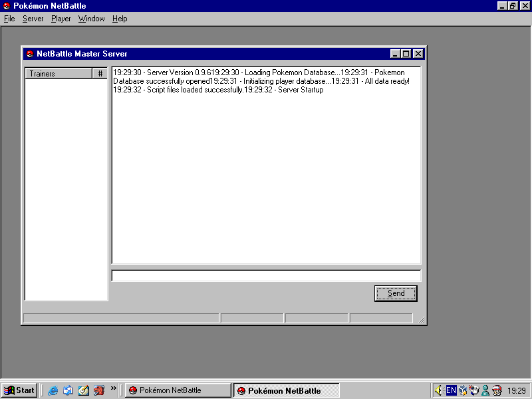Screen dimensions: 532x399
Task: Sort by the Trainers column header
Action: pos(59,74)
